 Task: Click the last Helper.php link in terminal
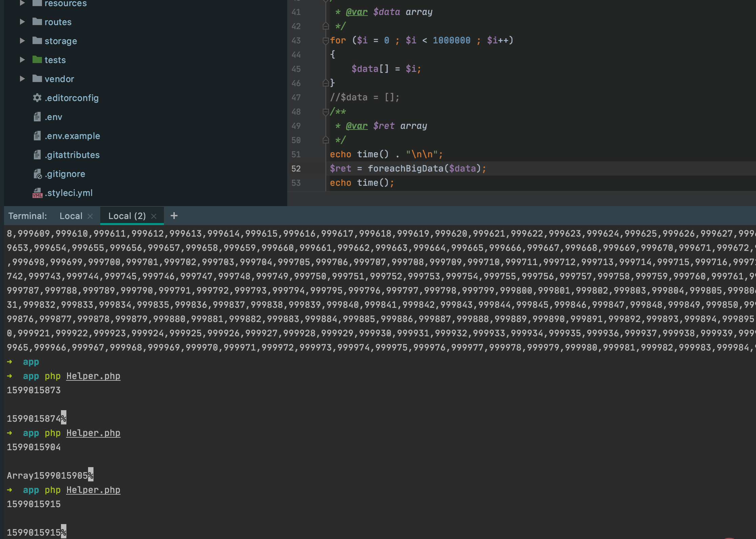pos(93,490)
